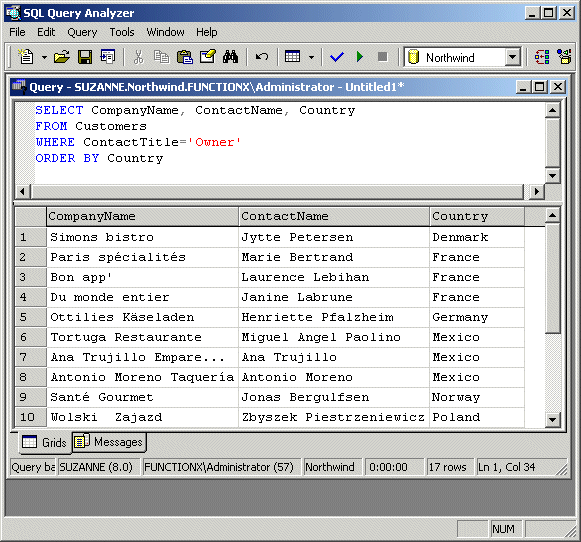Viewport: 581px width, 542px height.
Task: Click the Object Browser icon
Action: tap(564, 57)
